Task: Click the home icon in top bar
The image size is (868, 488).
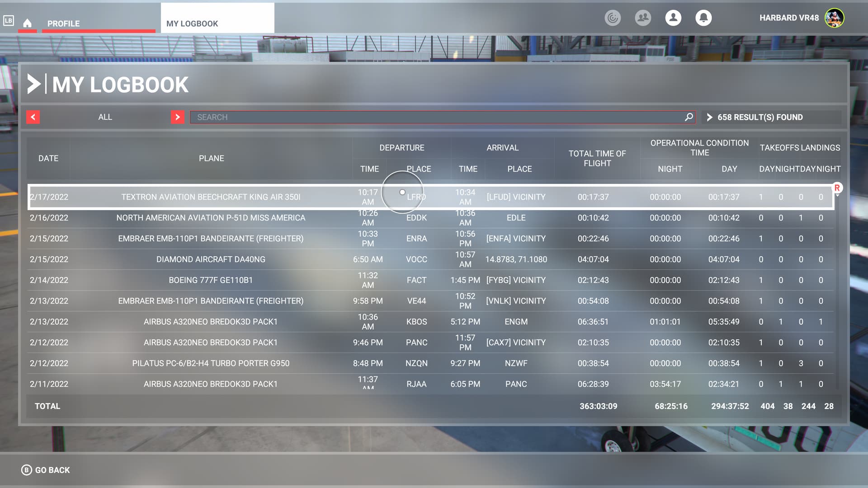Action: tap(28, 23)
